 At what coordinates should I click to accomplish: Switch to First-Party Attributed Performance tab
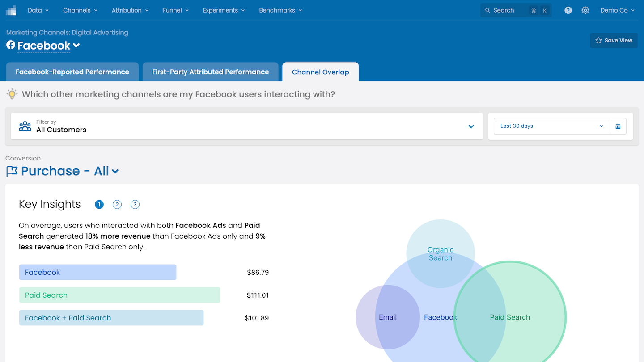(210, 72)
